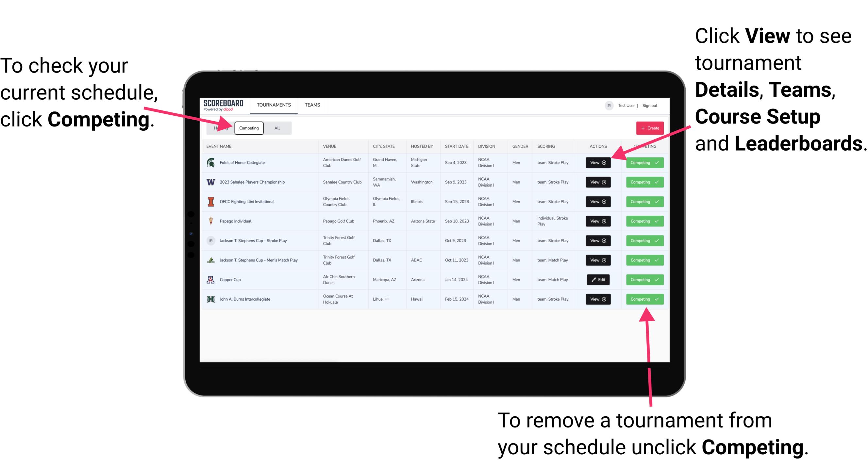This screenshot has width=868, height=467.
Task: Click the Home tab
Action: click(220, 128)
